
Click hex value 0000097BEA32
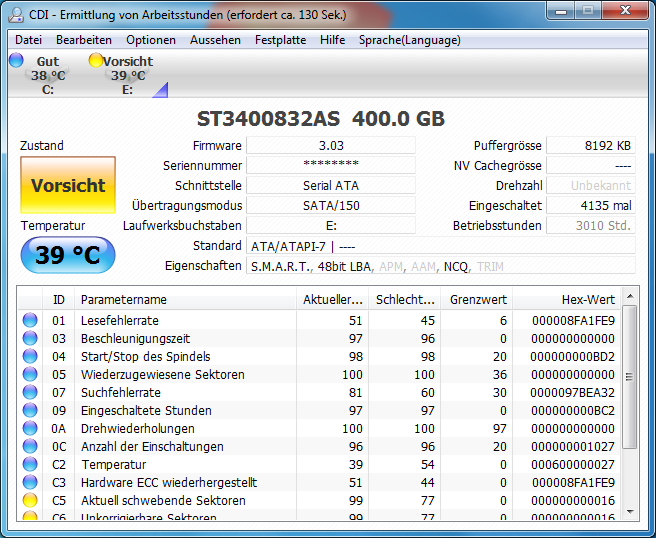point(572,393)
